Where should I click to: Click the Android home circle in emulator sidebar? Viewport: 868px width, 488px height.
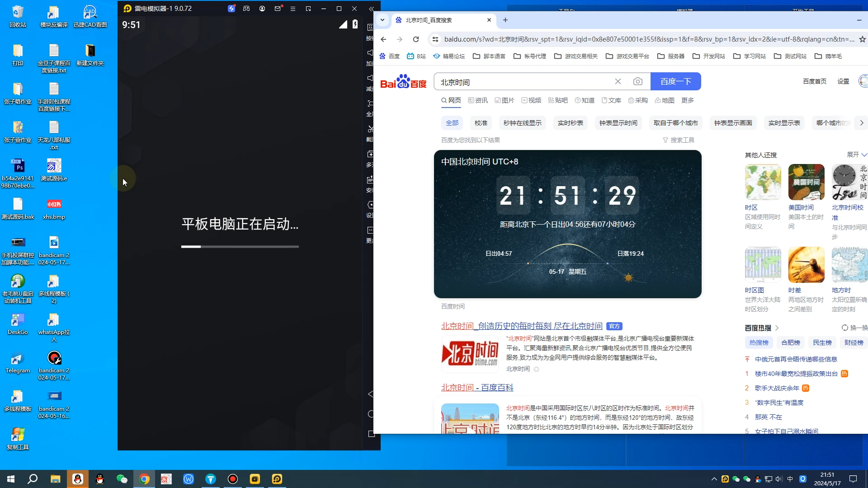click(371, 414)
